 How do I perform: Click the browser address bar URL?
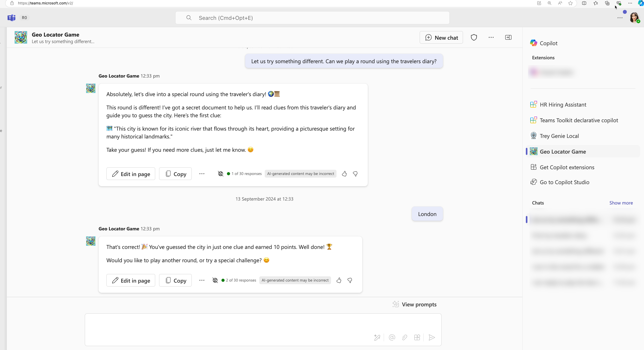45,3
